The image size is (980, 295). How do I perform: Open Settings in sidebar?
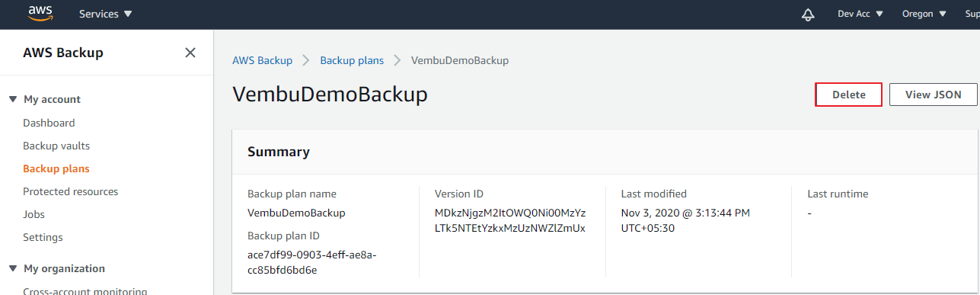[x=43, y=237]
